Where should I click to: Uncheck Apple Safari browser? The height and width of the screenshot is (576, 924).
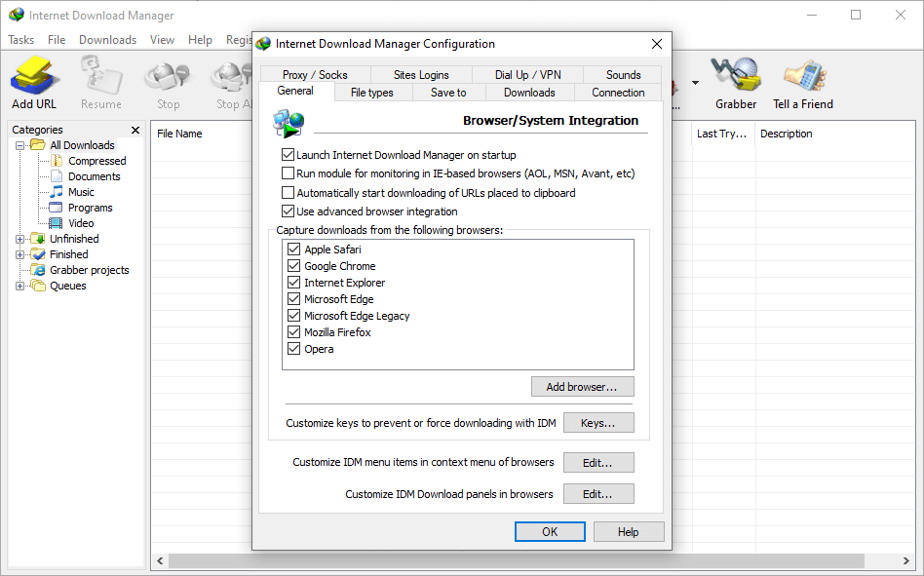coord(294,250)
